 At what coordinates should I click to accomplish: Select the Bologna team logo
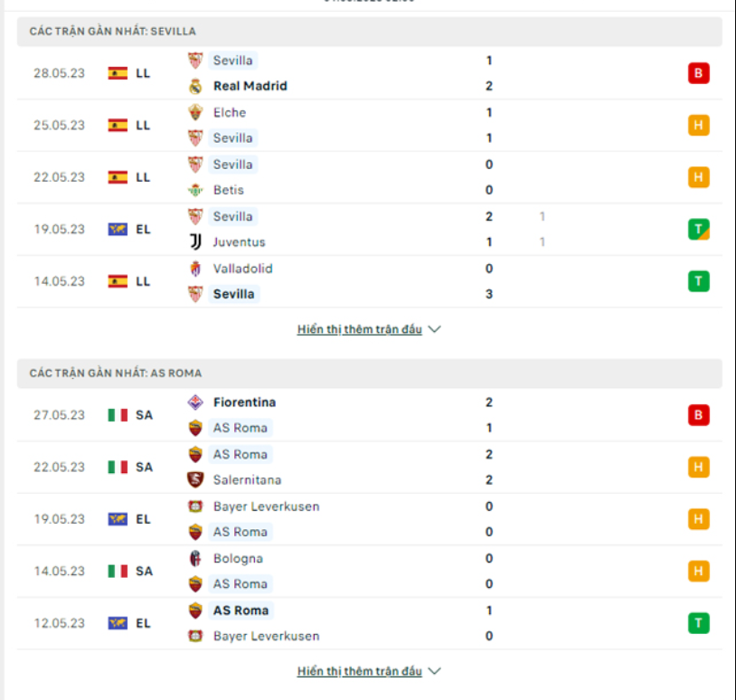click(195, 558)
